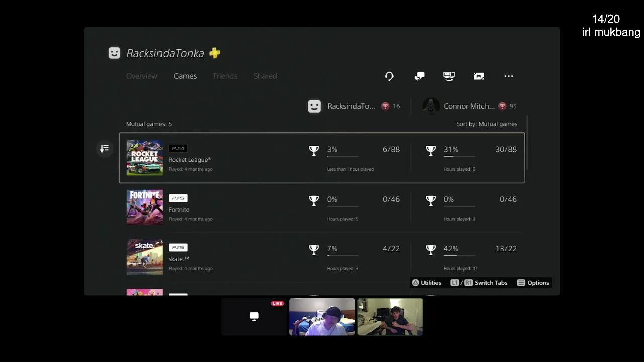Click skate. 7% progress bar
The height and width of the screenshot is (362, 644).
343,256
